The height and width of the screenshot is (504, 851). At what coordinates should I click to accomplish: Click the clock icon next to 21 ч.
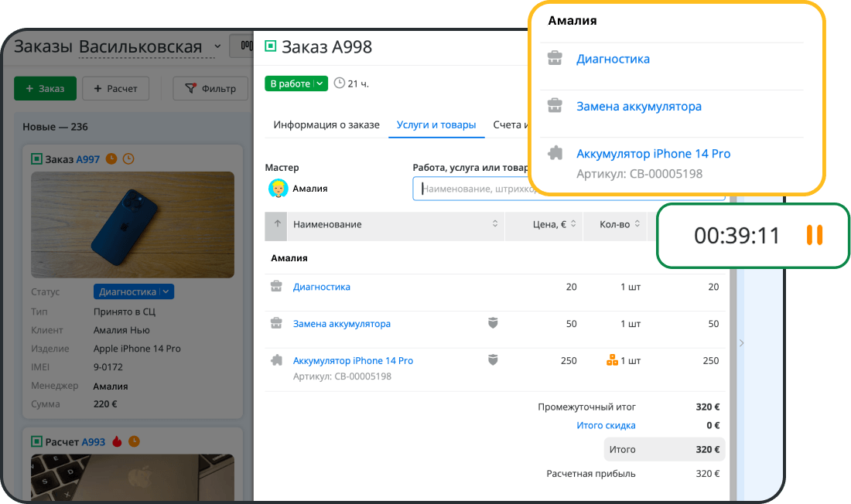coord(339,83)
